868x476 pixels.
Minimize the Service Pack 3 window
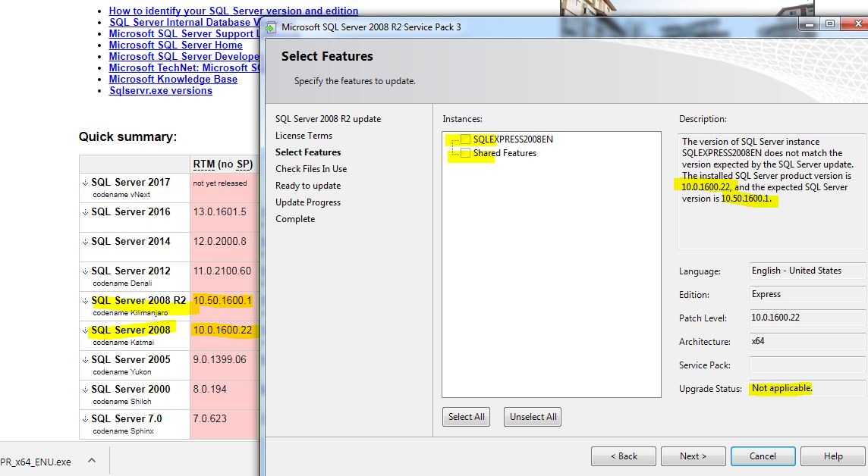(x=810, y=23)
